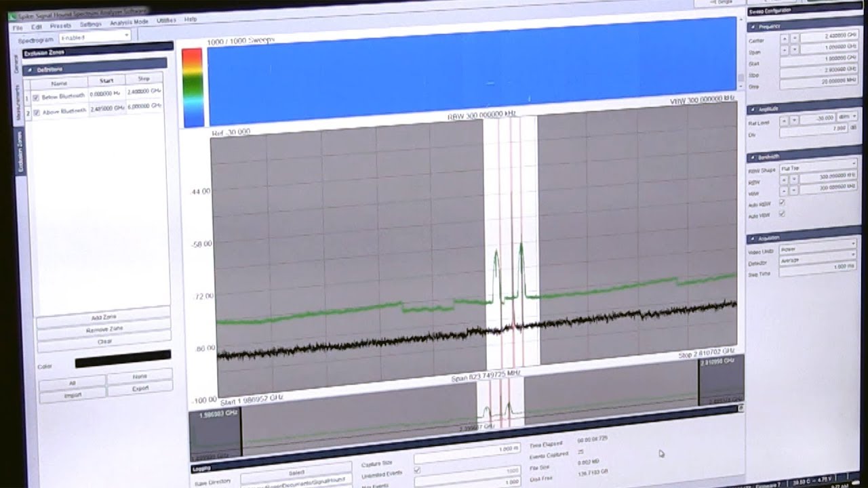This screenshot has height=488, width=868.
Task: Increase the Span with up arrow
Action: click(785, 49)
